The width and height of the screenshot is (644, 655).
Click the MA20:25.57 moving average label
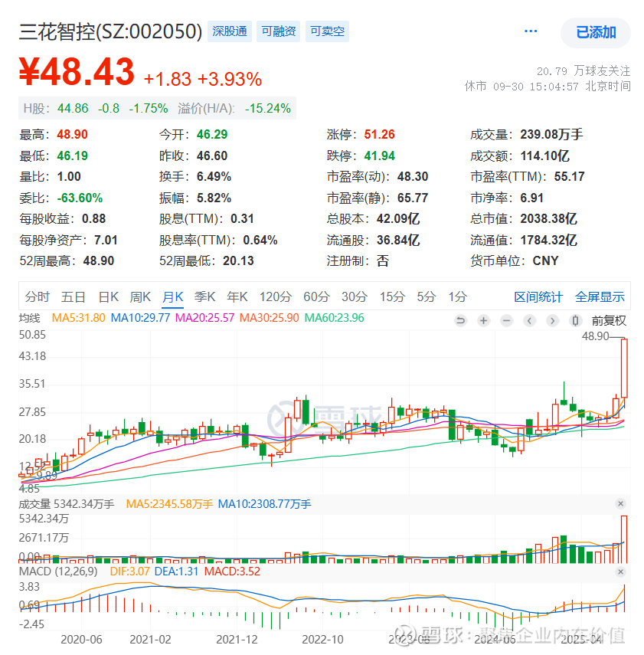(x=204, y=318)
